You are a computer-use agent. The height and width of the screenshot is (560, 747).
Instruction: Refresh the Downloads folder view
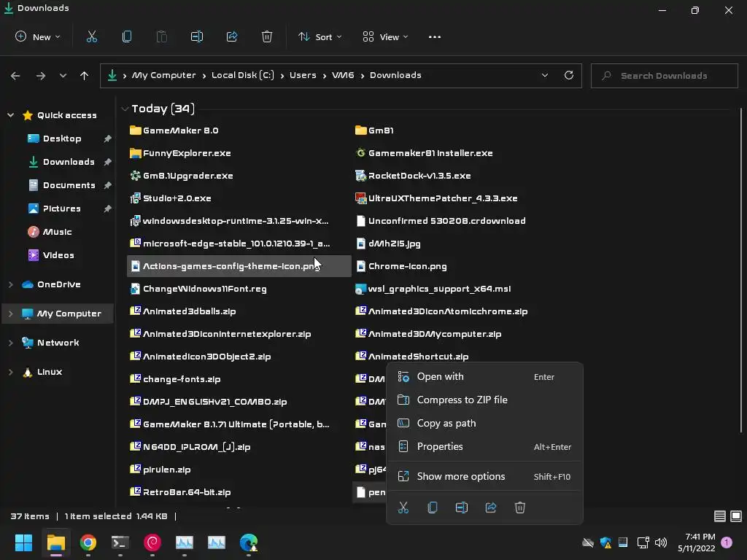tap(569, 75)
